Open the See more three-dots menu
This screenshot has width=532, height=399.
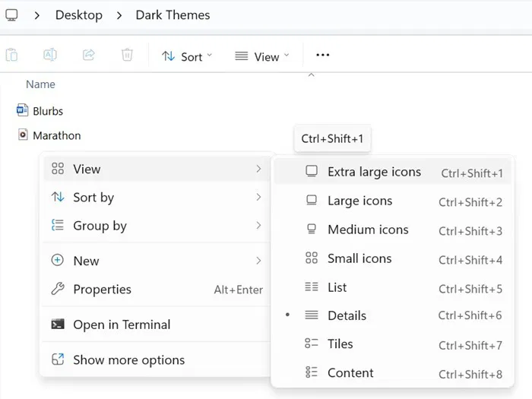coord(322,55)
